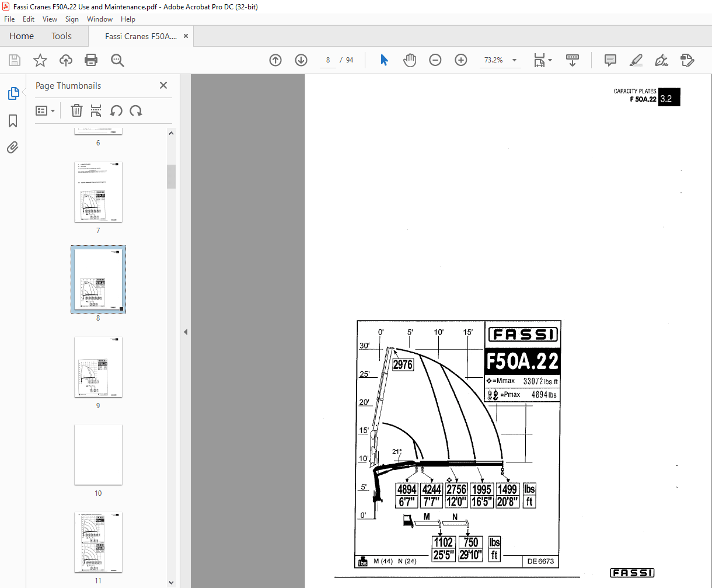Open the Bookmarks panel

click(x=13, y=121)
